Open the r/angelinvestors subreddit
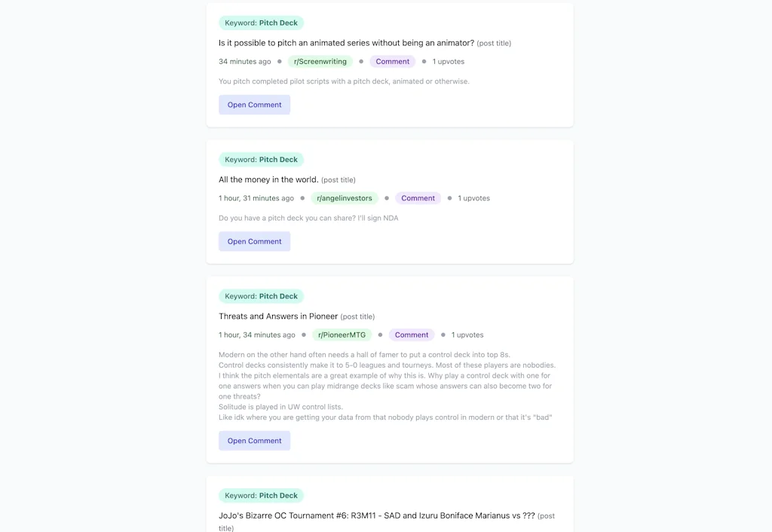The image size is (772, 532). (344, 197)
